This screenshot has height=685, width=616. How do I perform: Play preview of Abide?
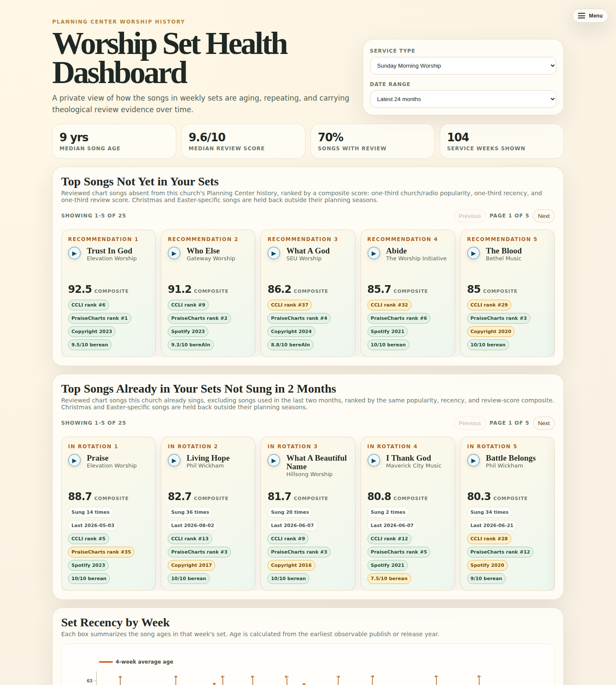(374, 253)
